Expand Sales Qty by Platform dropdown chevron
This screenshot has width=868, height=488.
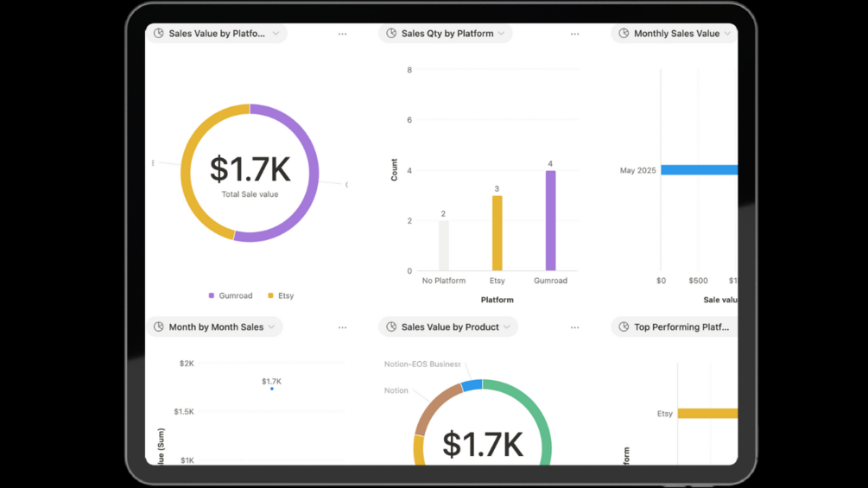coord(501,33)
